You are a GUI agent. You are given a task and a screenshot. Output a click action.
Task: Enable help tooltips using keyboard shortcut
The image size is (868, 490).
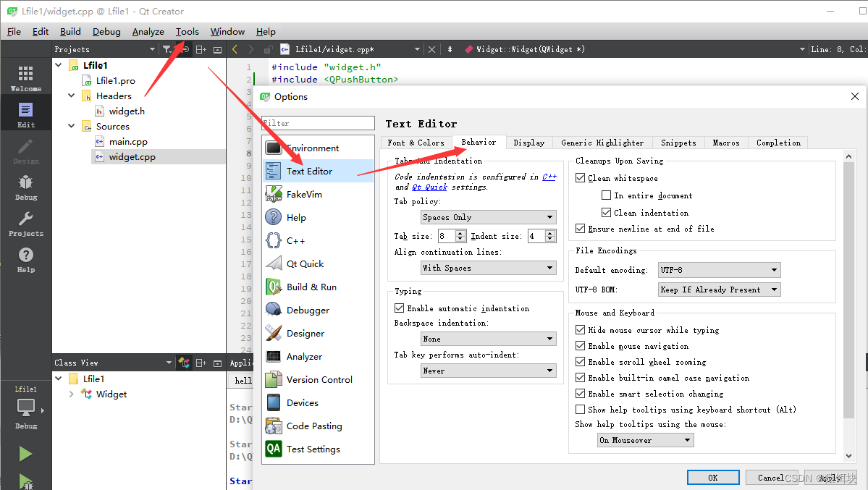click(580, 410)
